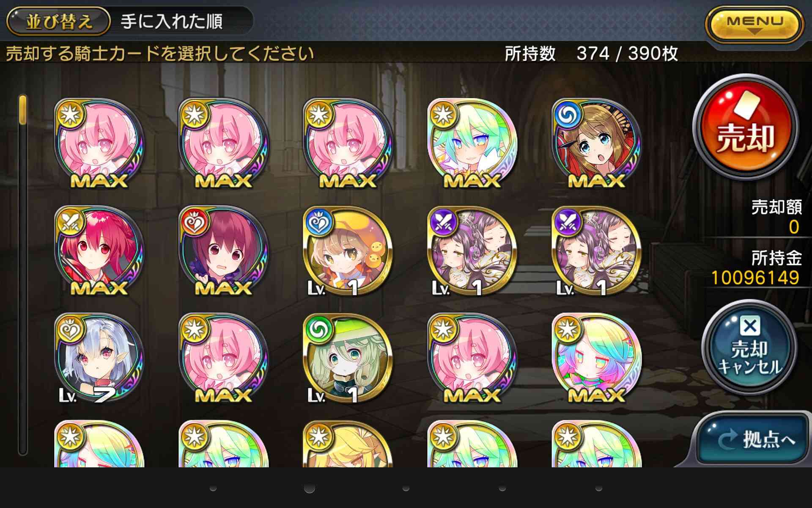The width and height of the screenshot is (812, 508).
Task: Select the maroon-haired heart-crown MAX card
Action: [223, 251]
